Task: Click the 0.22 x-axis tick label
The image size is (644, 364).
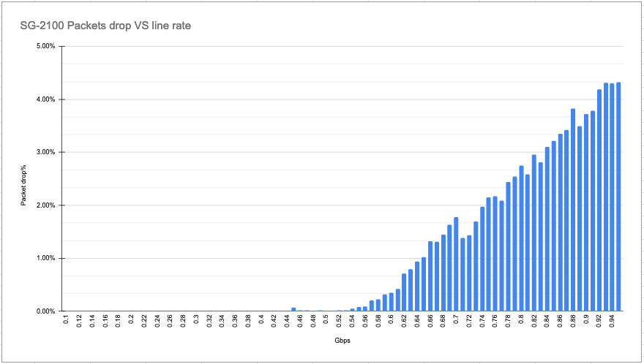Action: click(144, 320)
